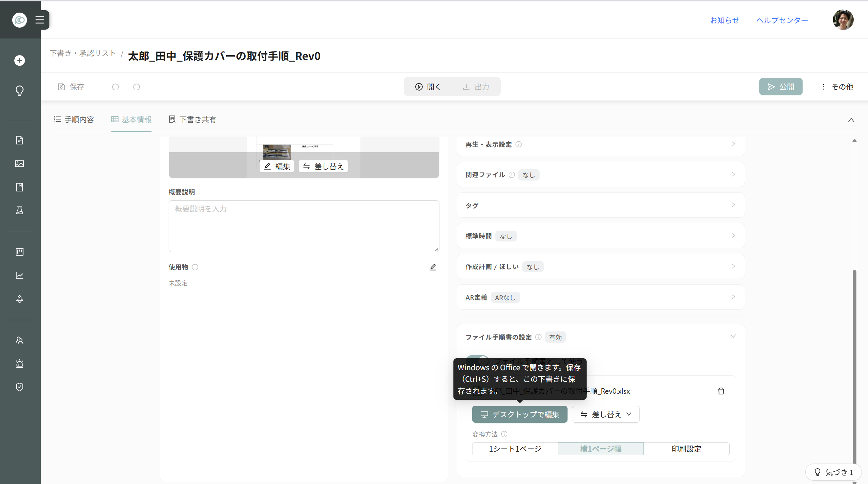Click 編集 on the thumbnail
This screenshot has width=868, height=484.
point(277,166)
